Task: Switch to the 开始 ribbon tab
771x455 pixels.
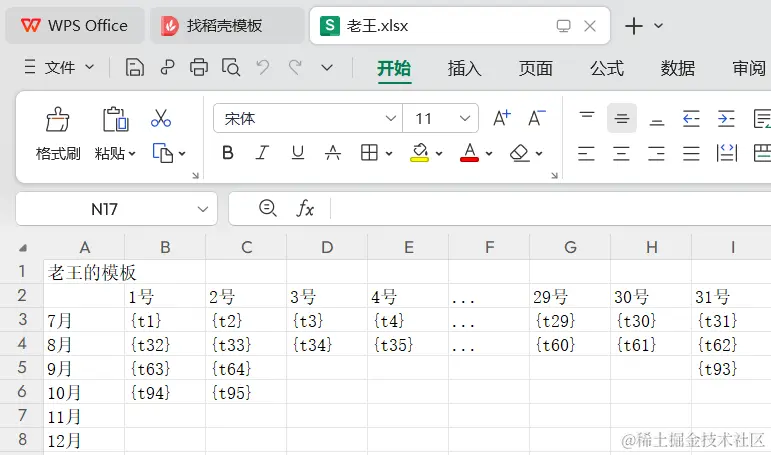Action: click(394, 68)
